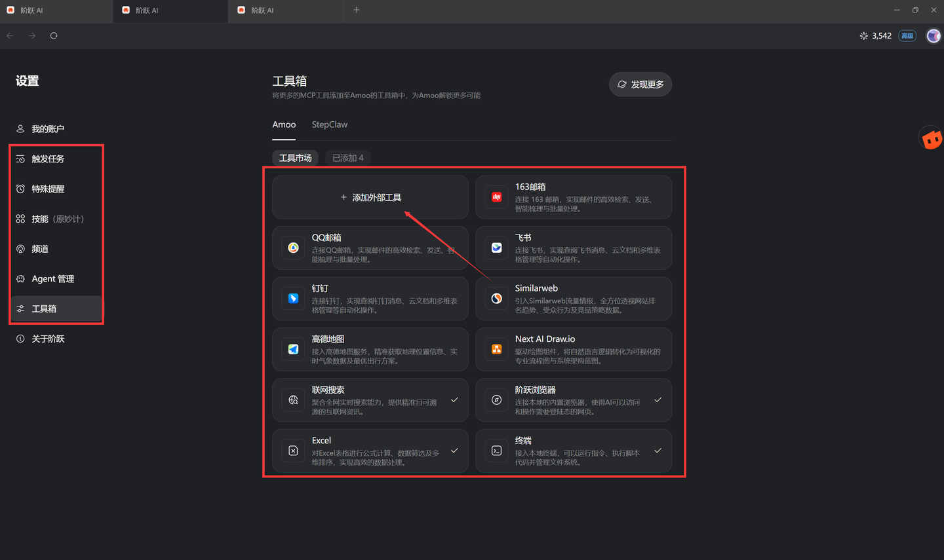The height and width of the screenshot is (560, 944).
Task: Open the 163邮箱 tool icon
Action: coord(497,197)
